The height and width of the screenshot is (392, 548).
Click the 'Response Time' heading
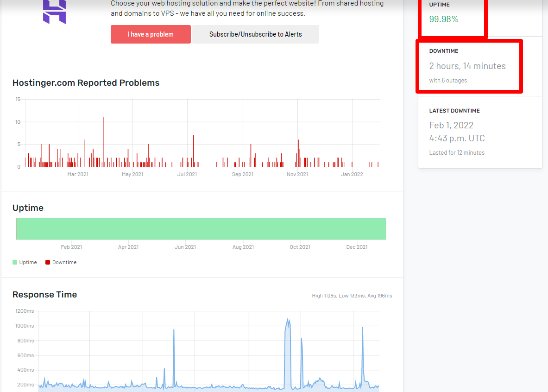(45, 294)
